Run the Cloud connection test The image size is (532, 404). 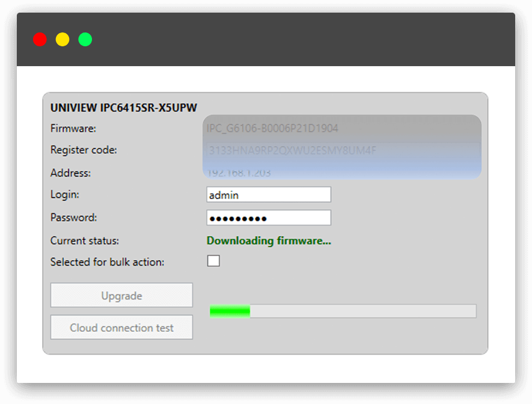(121, 328)
